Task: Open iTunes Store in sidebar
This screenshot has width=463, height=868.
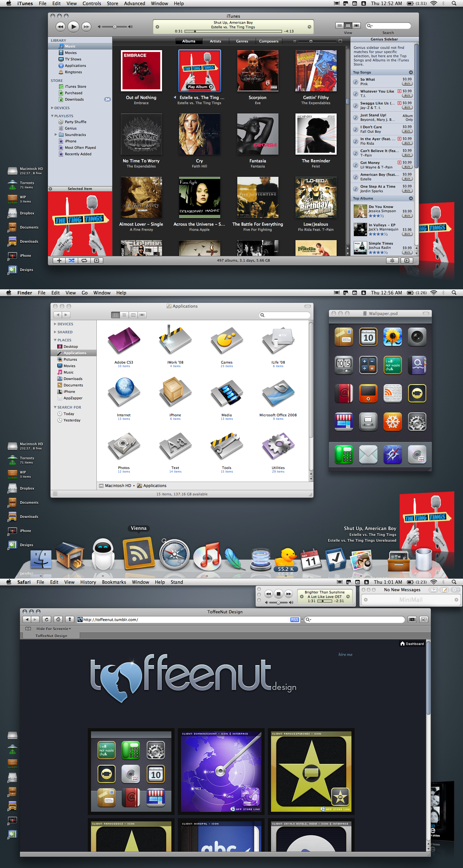Action: 76,86
